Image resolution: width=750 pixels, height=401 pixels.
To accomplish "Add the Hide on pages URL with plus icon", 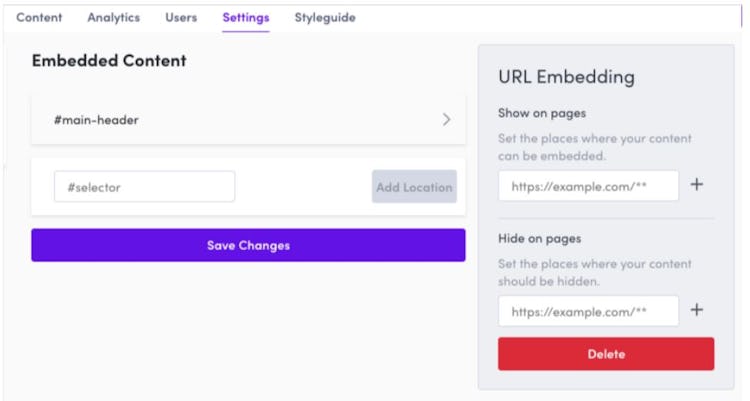I will [697, 310].
